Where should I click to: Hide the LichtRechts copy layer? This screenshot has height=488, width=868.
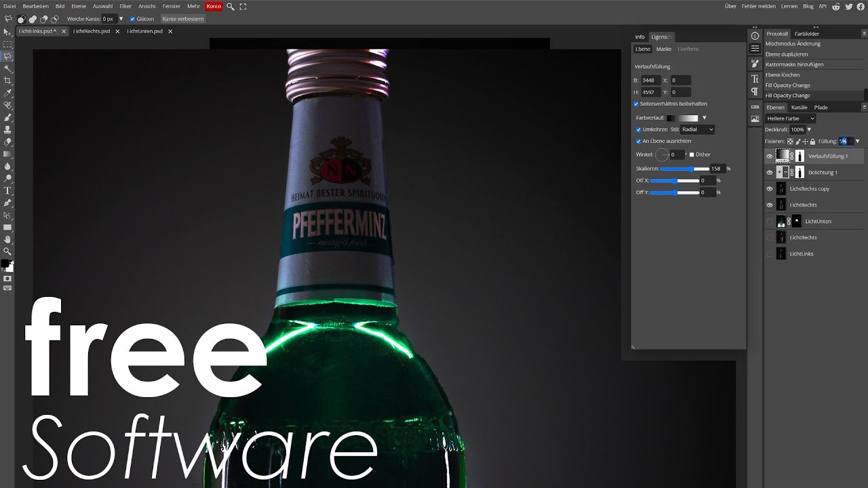point(769,188)
